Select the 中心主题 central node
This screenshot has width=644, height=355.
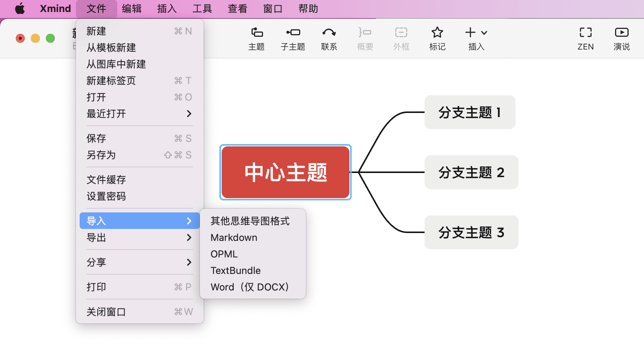coord(286,172)
